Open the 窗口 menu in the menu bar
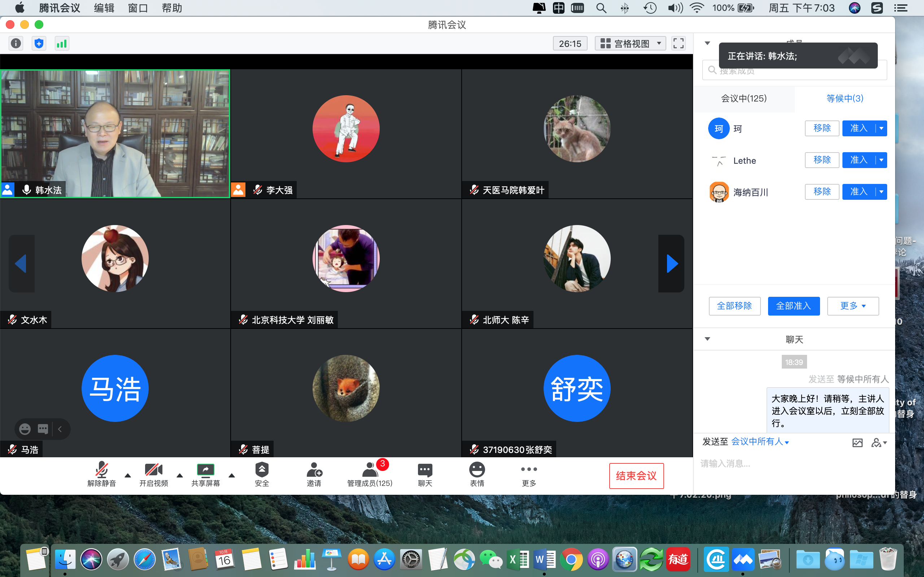 138,8
